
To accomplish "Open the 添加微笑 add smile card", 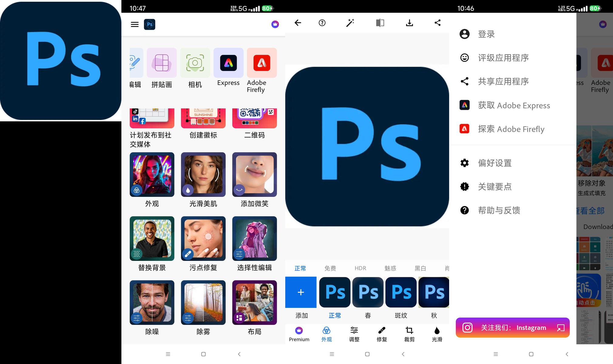I will tap(255, 180).
